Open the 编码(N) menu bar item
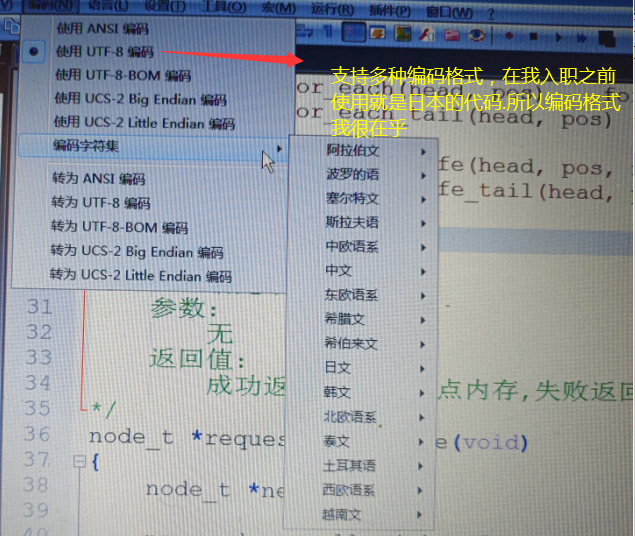The image size is (635, 536). pyautogui.click(x=48, y=6)
